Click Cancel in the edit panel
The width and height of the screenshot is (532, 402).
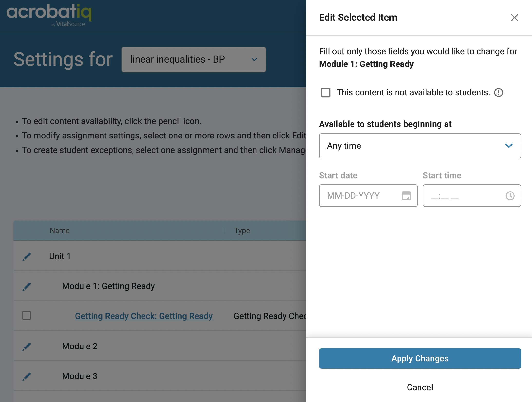click(x=420, y=387)
